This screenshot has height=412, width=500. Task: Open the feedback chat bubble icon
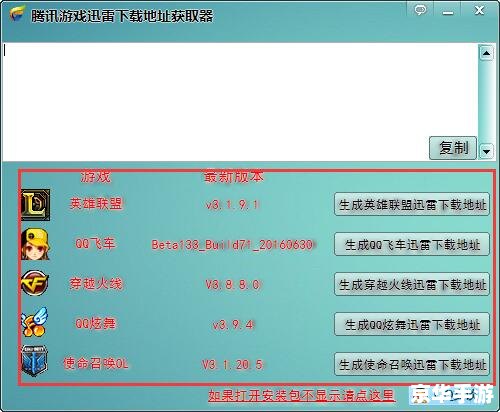pos(420,10)
